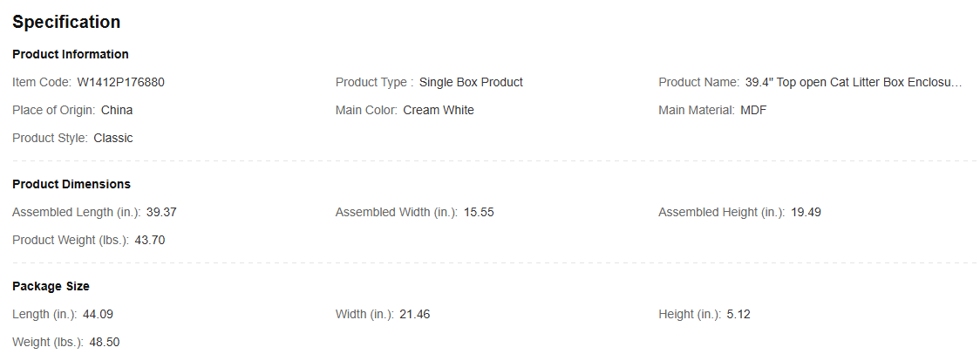
Task: Click the Main Material value MDF
Action: (754, 111)
